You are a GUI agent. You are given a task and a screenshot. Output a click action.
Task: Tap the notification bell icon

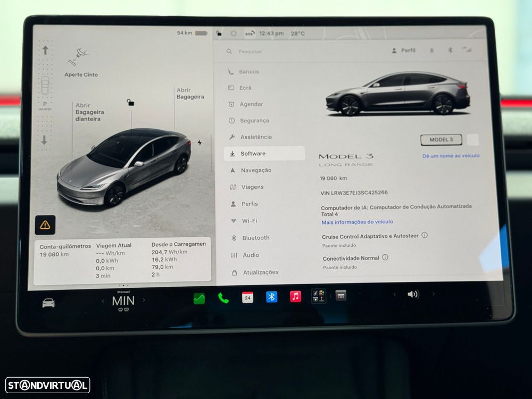click(431, 50)
